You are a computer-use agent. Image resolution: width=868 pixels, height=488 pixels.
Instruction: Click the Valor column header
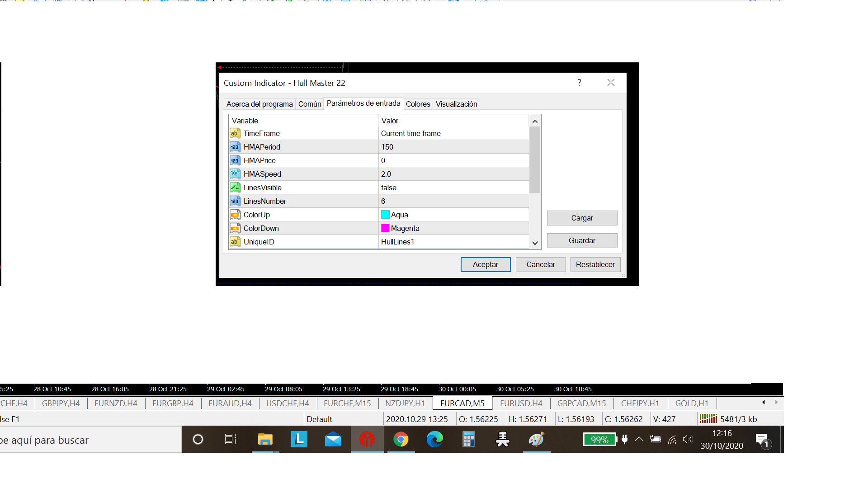pyautogui.click(x=453, y=121)
